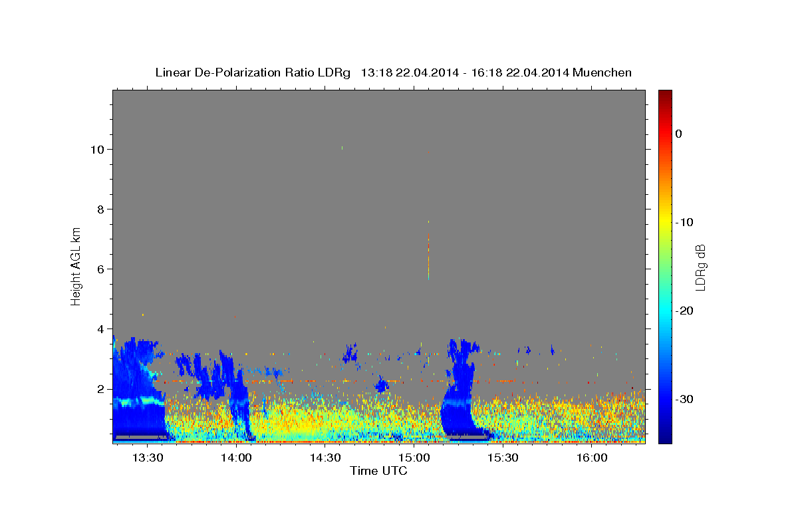
Task: Click the height tick label 8
Action: (102, 209)
